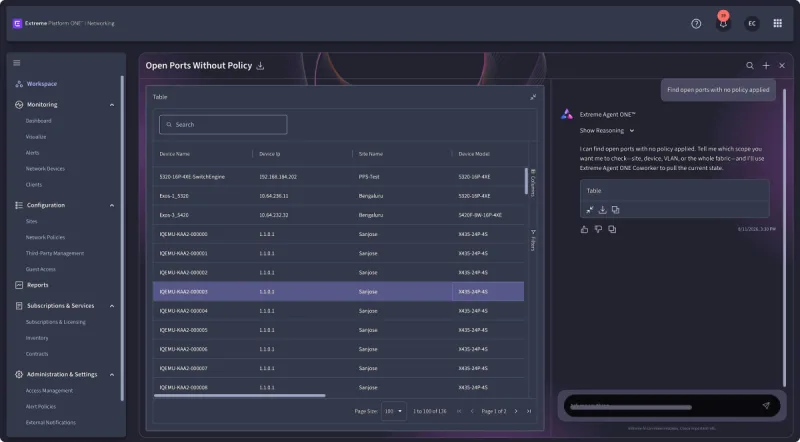Open External Notifications in the sidebar
The image size is (800, 442).
[x=51, y=422]
